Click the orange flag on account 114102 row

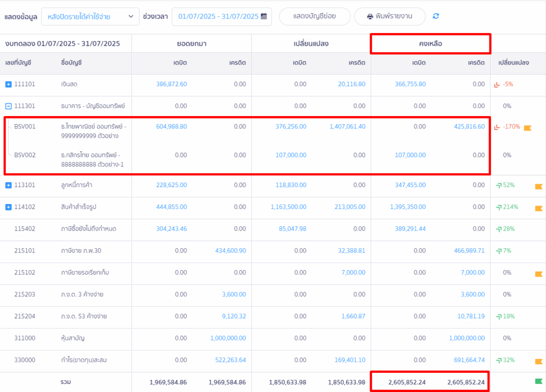click(539, 208)
